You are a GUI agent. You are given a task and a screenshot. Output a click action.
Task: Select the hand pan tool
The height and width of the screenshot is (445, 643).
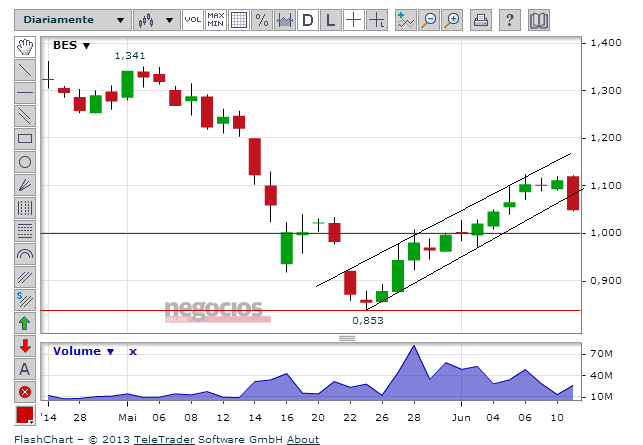[x=25, y=47]
